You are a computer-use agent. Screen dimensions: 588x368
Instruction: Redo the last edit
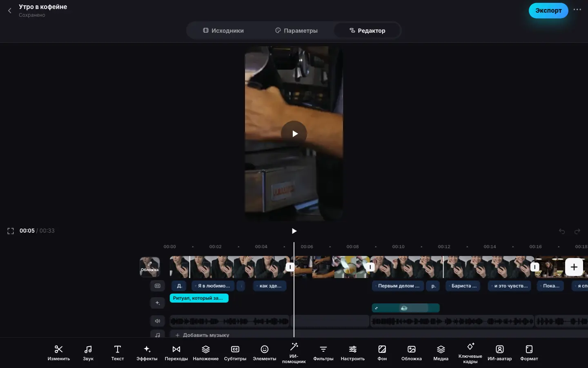coord(577,231)
